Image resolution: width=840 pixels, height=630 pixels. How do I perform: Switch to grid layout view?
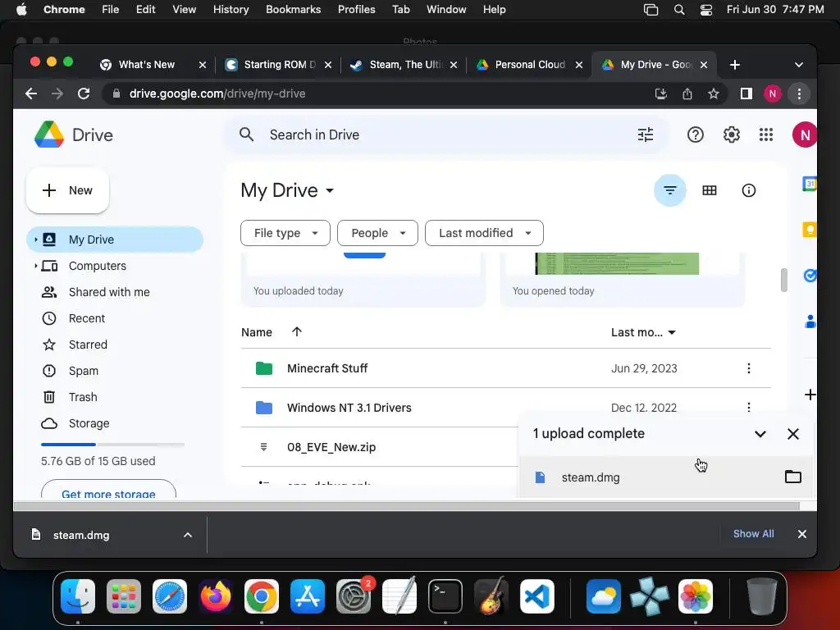(710, 190)
